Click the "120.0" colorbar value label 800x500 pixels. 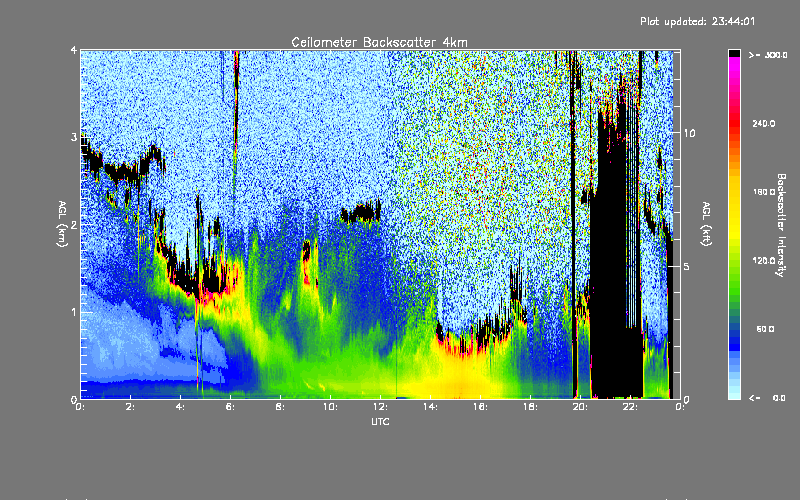[x=764, y=261]
